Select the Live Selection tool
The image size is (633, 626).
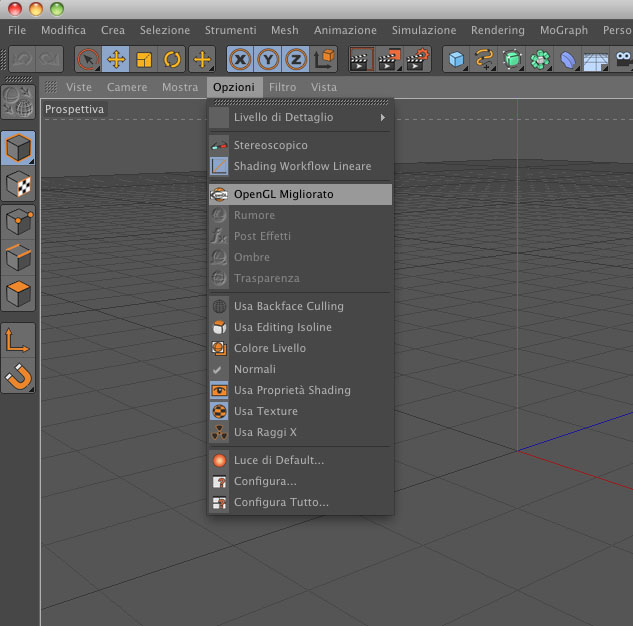tap(88, 59)
